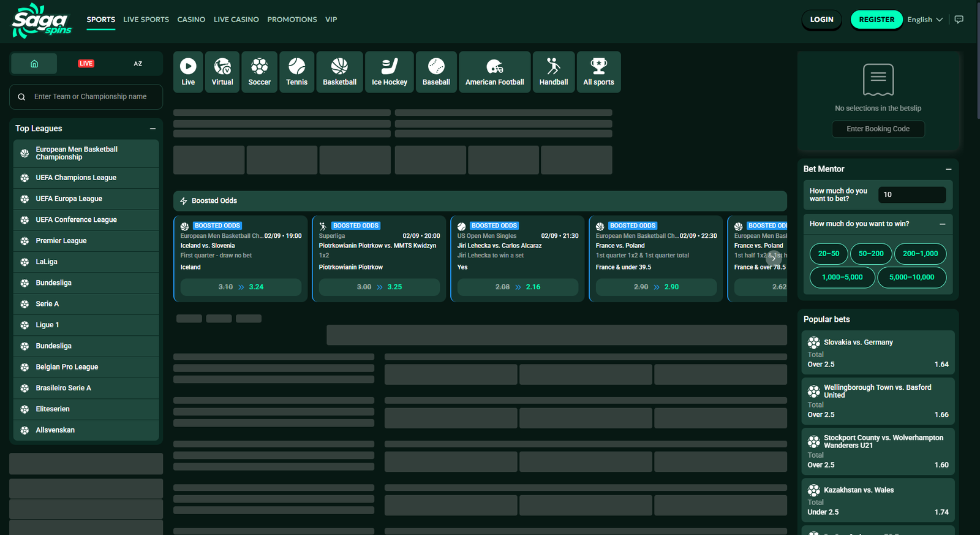Collapse the Bet Mentor panel
The image size is (980, 535).
(x=948, y=169)
